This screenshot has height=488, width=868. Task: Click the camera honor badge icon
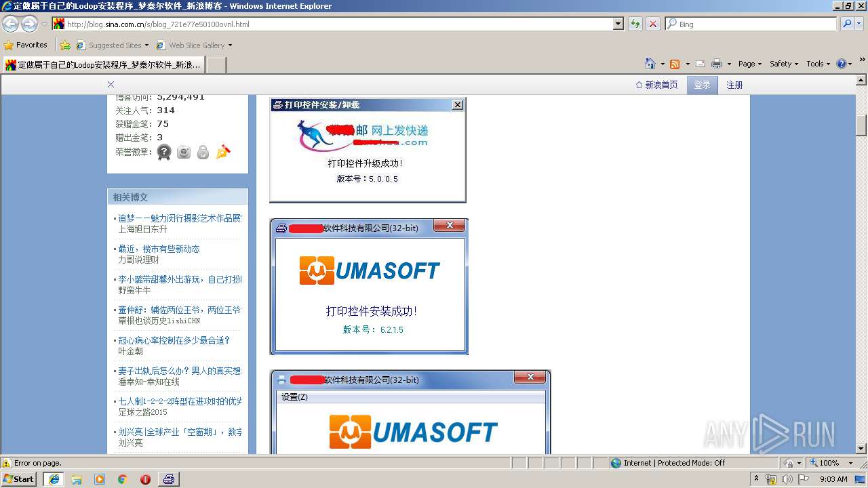(184, 152)
